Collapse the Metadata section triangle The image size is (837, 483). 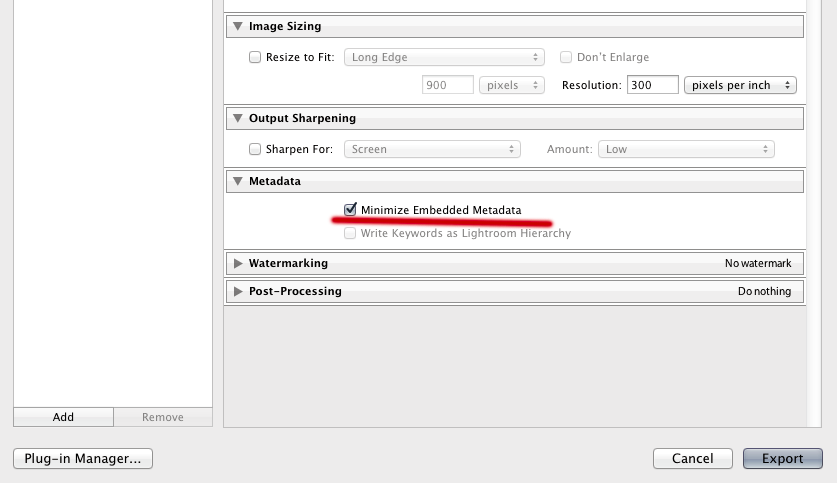(x=237, y=182)
